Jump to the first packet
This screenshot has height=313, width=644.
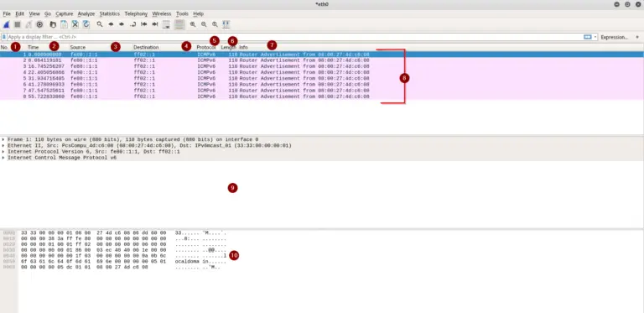144,24
